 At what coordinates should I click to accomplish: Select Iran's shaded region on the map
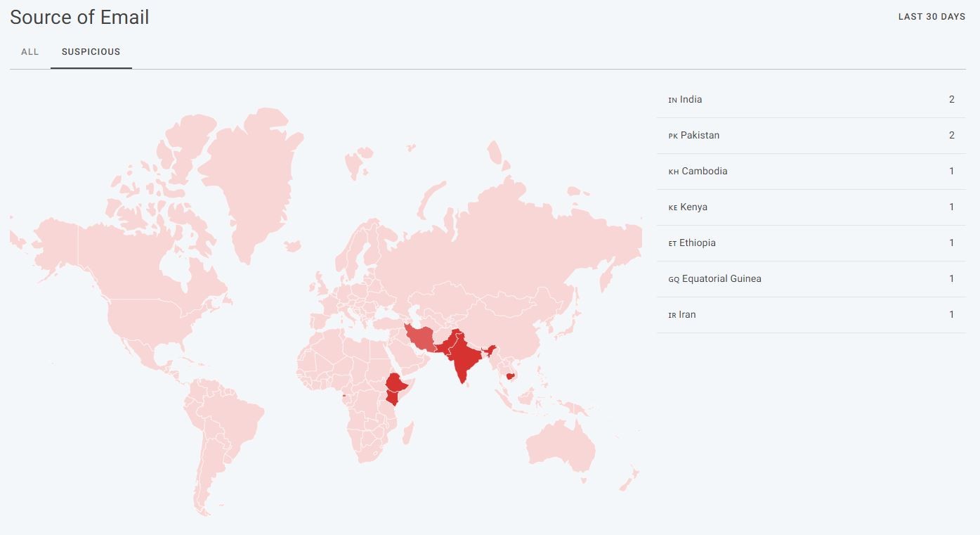(422, 338)
